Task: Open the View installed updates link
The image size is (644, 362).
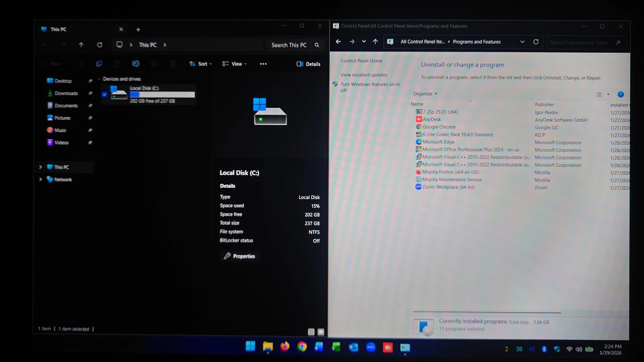Action: pos(364,75)
